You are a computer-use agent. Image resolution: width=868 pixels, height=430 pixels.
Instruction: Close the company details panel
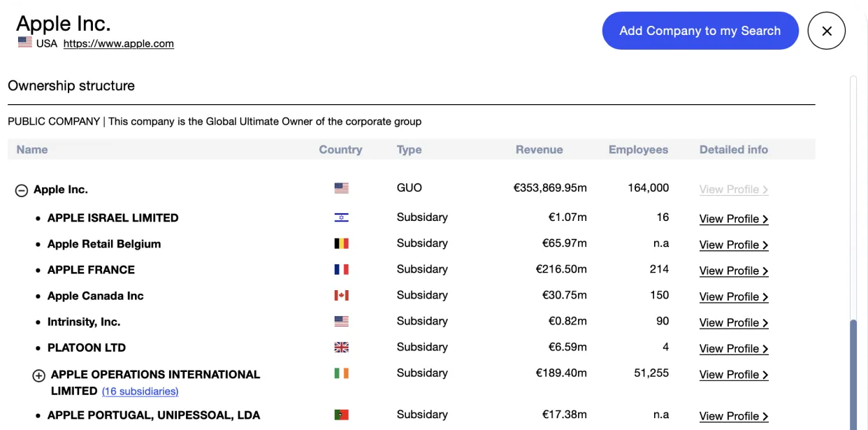click(826, 31)
